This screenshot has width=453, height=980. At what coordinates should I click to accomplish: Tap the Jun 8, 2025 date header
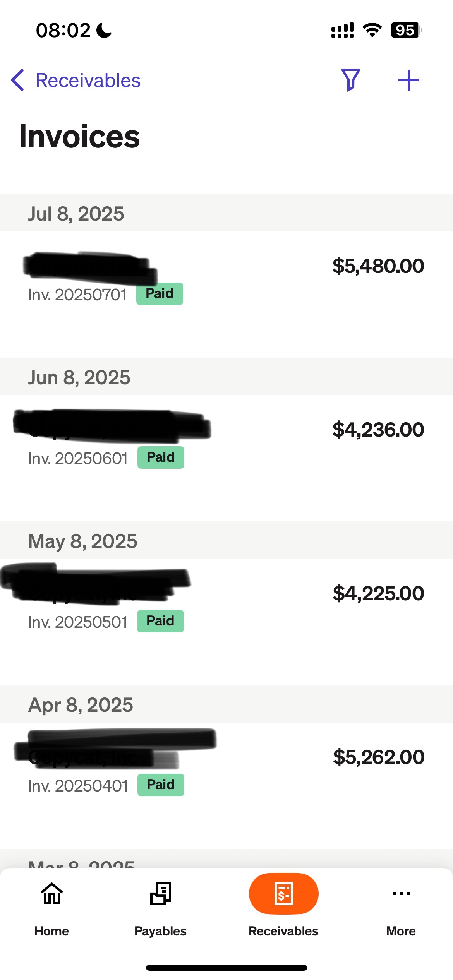(x=79, y=377)
